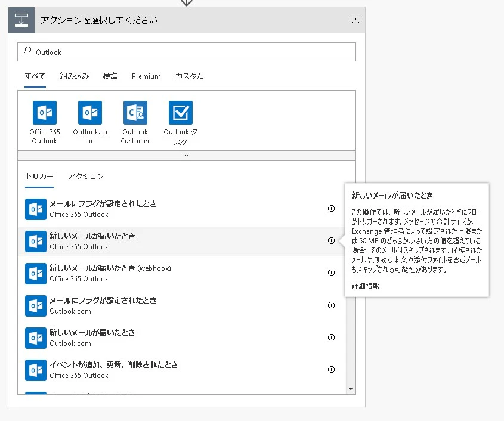Open the カスタム tab
The height and width of the screenshot is (421, 504).
(x=189, y=76)
